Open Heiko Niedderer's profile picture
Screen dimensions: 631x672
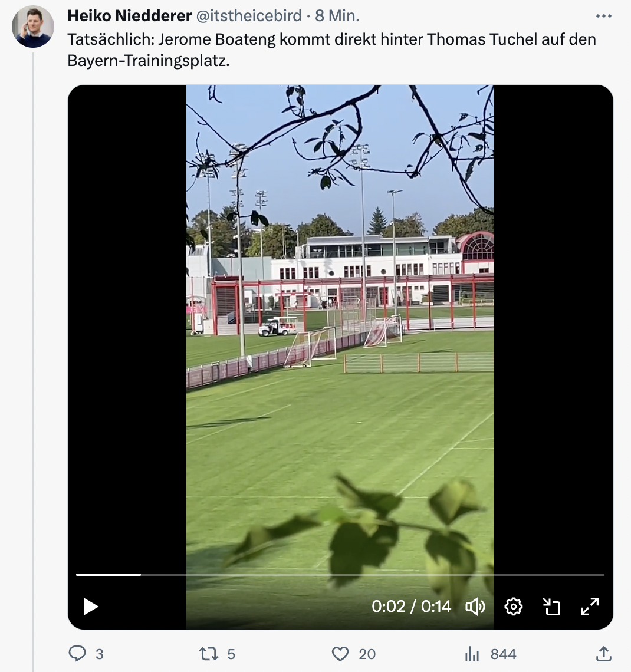pos(33,27)
